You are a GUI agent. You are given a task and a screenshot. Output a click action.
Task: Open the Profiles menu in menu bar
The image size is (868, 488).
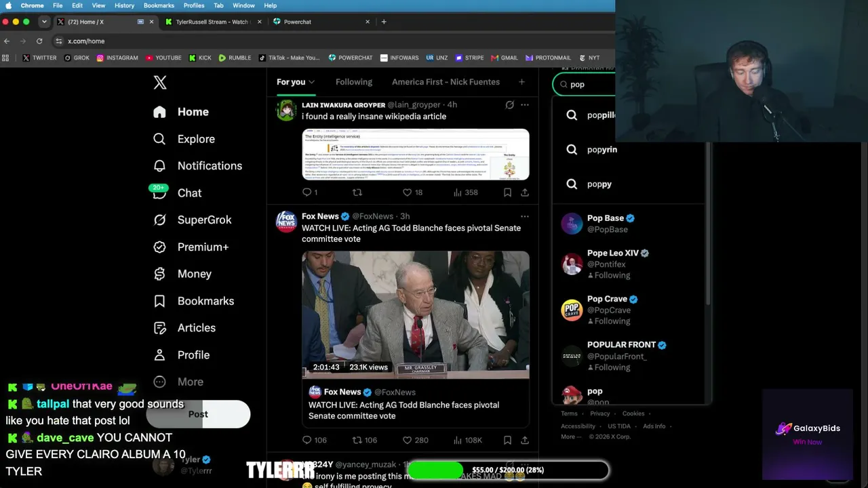pyautogui.click(x=194, y=5)
